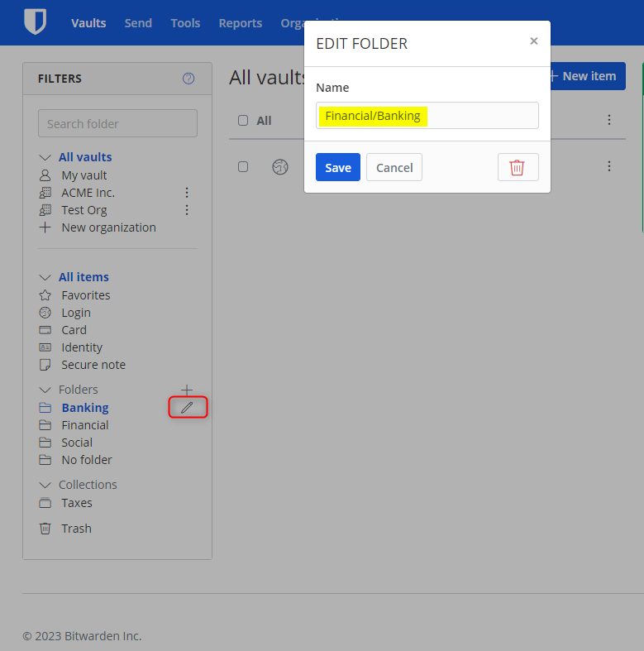Collapse the Folders section chevron
Image resolution: width=644 pixels, height=651 pixels.
pos(45,390)
